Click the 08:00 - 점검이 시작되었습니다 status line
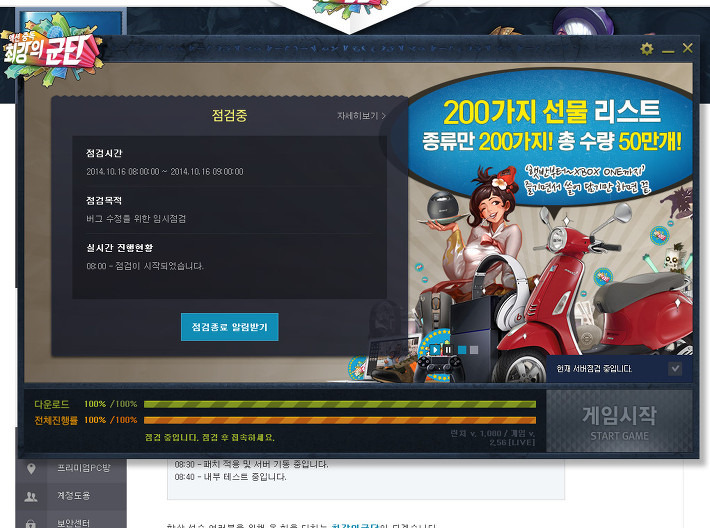This screenshot has width=710, height=528. pos(145,266)
